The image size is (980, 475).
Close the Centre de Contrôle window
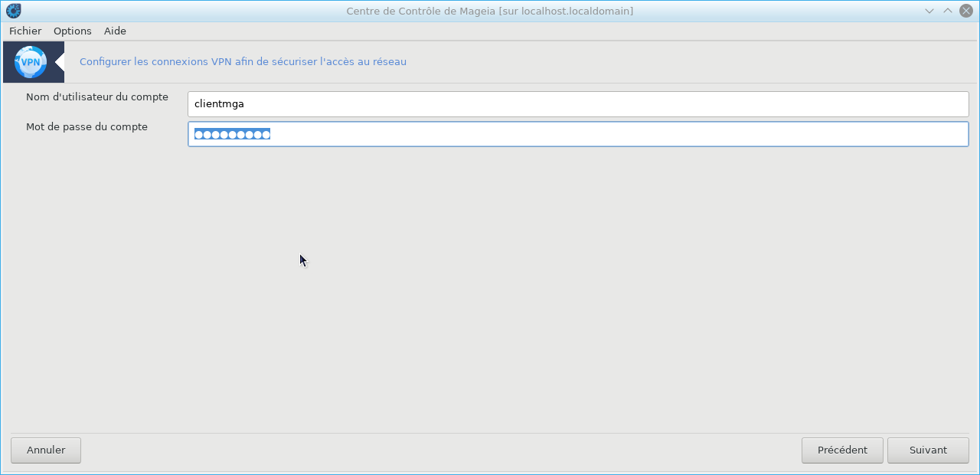[x=966, y=11]
